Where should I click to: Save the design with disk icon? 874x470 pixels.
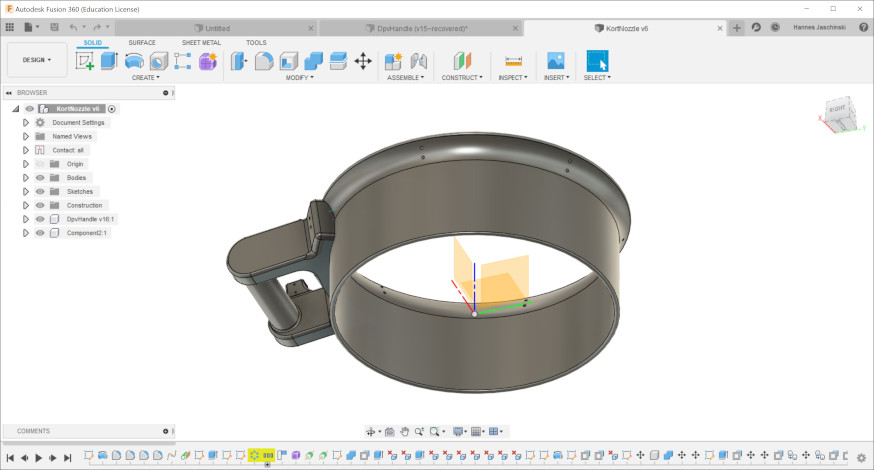pos(54,27)
